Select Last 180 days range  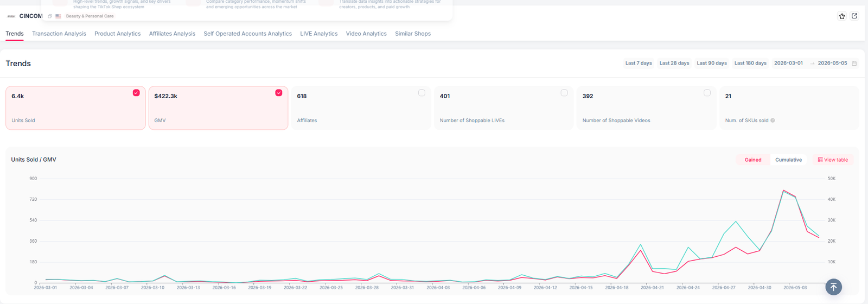point(750,64)
